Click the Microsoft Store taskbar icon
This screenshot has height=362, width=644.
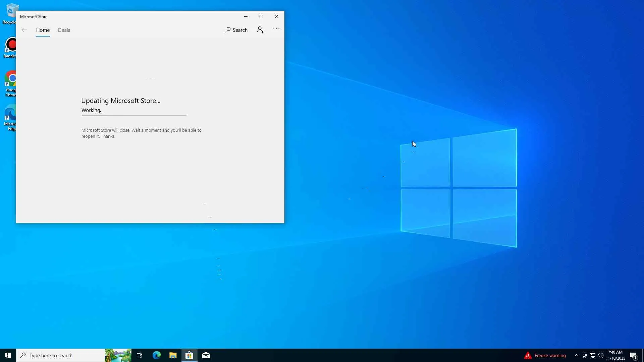click(189, 355)
